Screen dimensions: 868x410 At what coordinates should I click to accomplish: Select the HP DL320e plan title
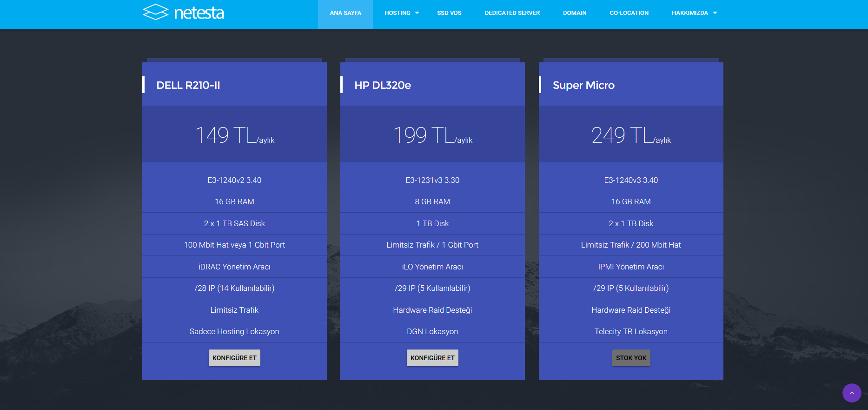coord(383,85)
